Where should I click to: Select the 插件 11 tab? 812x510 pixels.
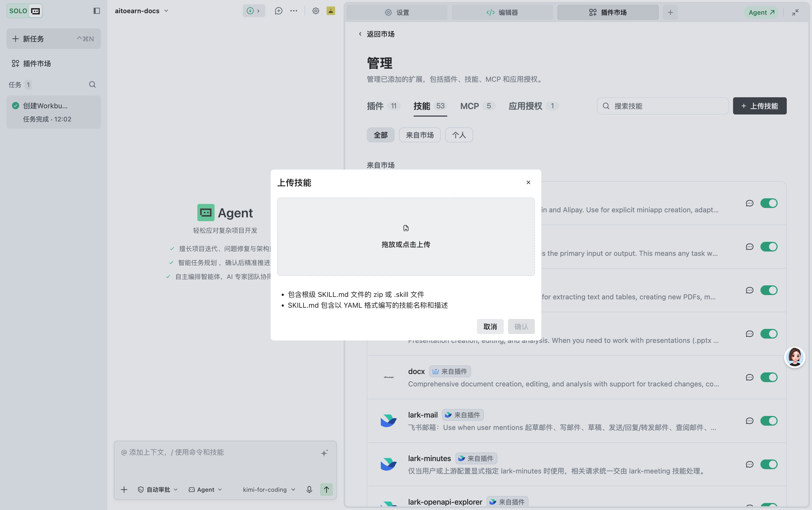click(x=383, y=106)
